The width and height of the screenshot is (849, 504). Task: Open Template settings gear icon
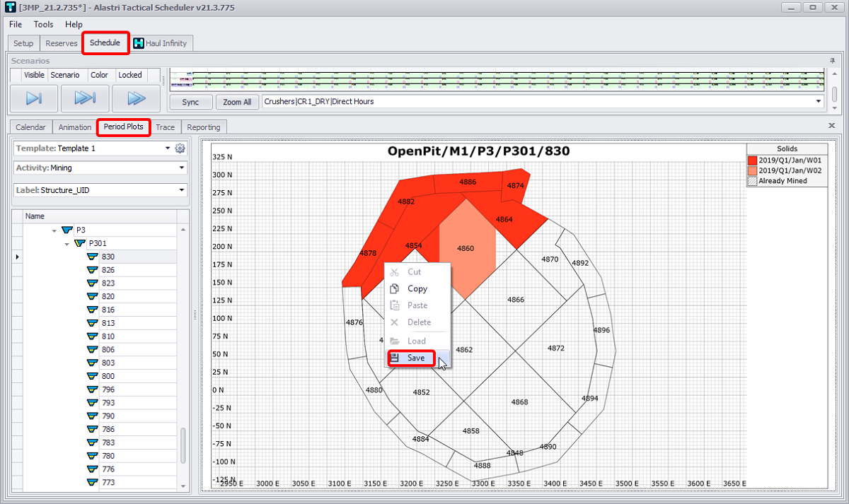click(180, 148)
